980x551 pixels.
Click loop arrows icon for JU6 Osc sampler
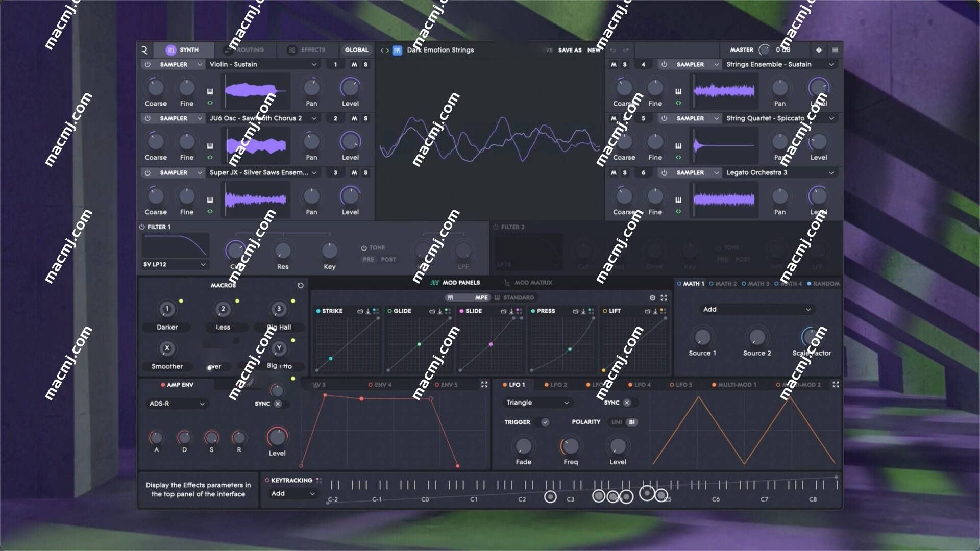(210, 158)
